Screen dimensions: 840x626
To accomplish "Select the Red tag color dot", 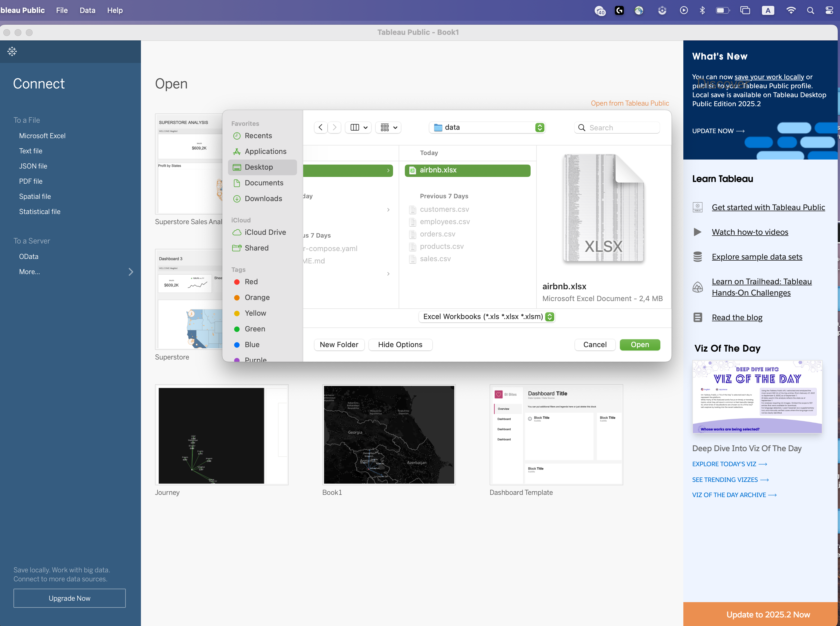I will [237, 282].
